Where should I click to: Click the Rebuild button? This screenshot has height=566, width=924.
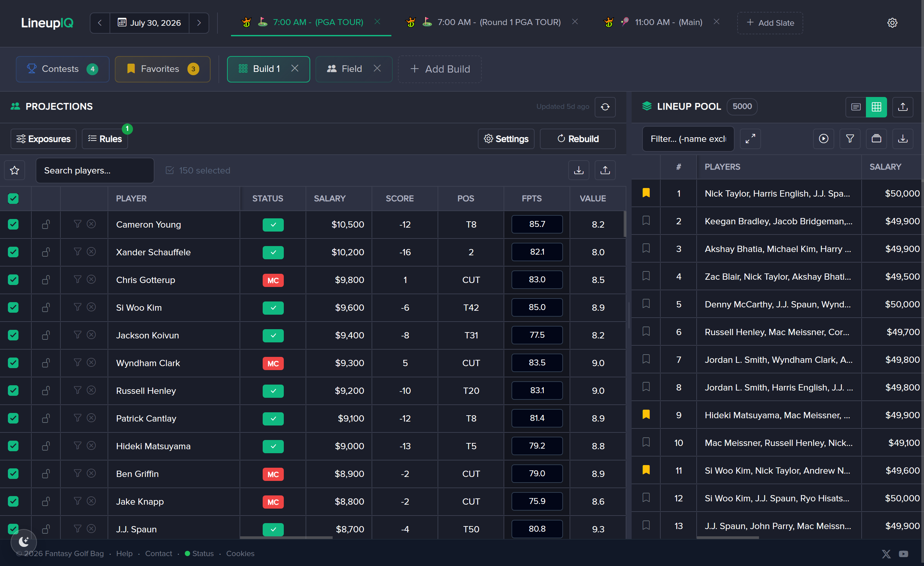(x=577, y=139)
